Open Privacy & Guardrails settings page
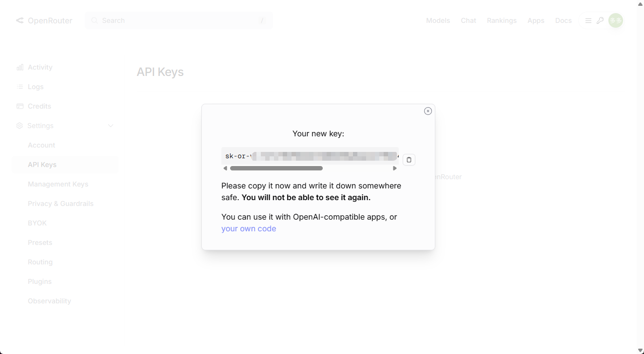This screenshot has height=354, width=644. click(60, 204)
